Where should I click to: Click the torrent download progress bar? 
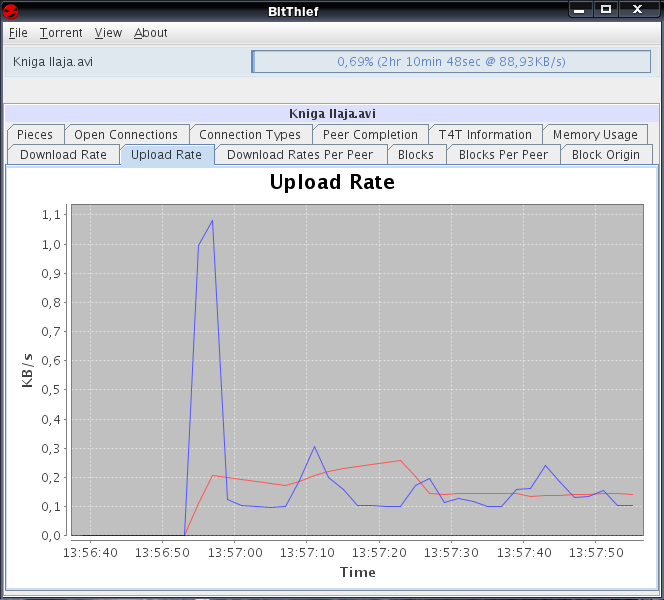tap(451, 61)
